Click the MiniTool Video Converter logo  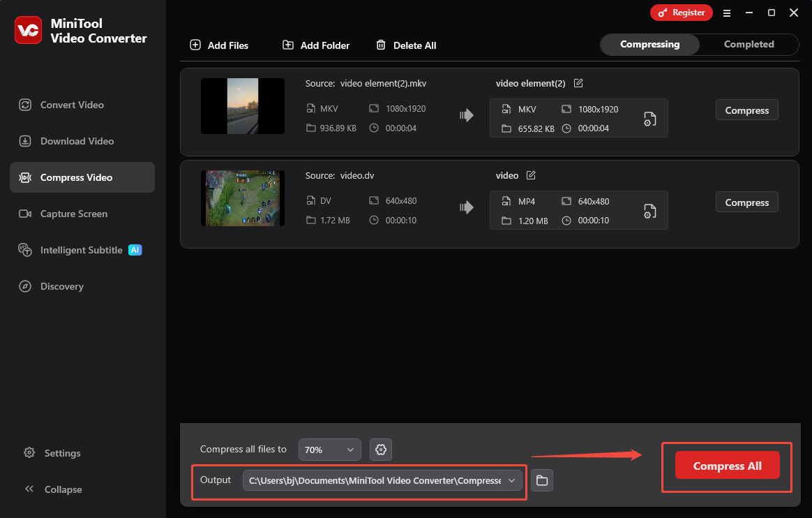[29, 30]
